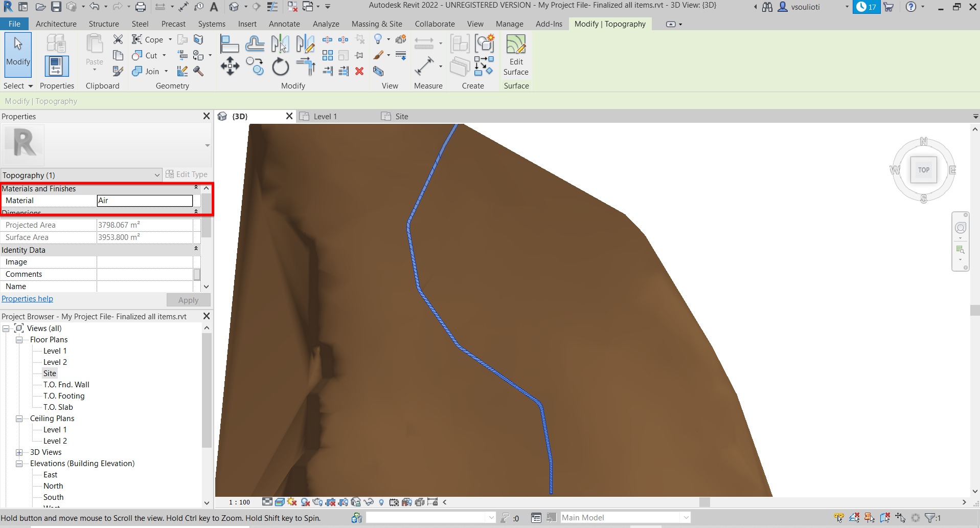Choose the Rotate tool

coord(280,67)
